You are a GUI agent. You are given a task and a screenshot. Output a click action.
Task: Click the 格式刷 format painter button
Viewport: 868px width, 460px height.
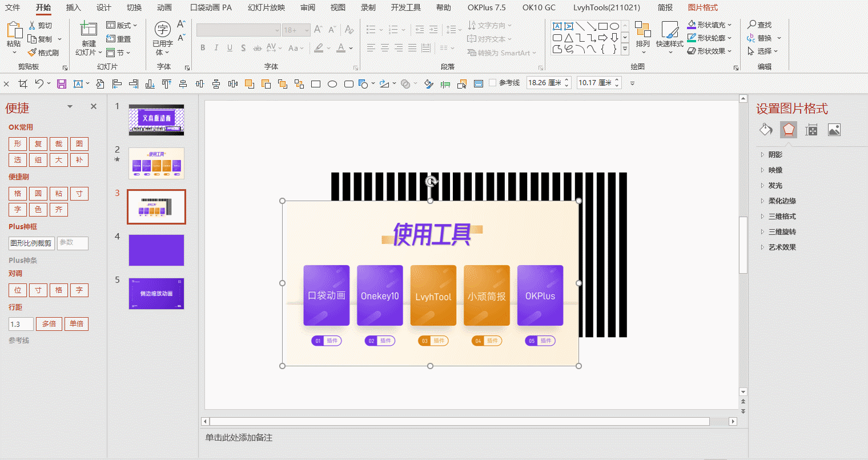click(43, 53)
